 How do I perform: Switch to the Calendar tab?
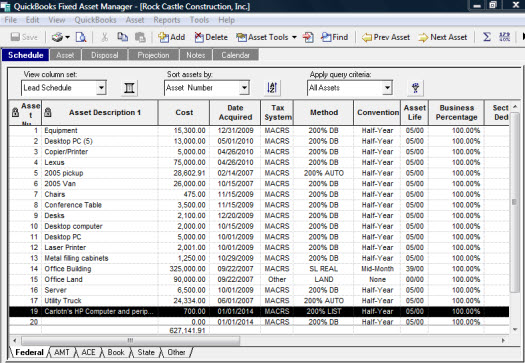click(x=235, y=55)
